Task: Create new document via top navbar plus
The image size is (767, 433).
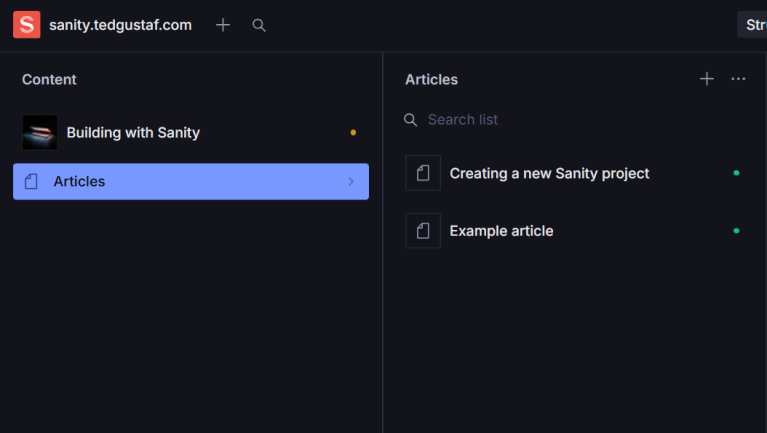Action: [223, 25]
